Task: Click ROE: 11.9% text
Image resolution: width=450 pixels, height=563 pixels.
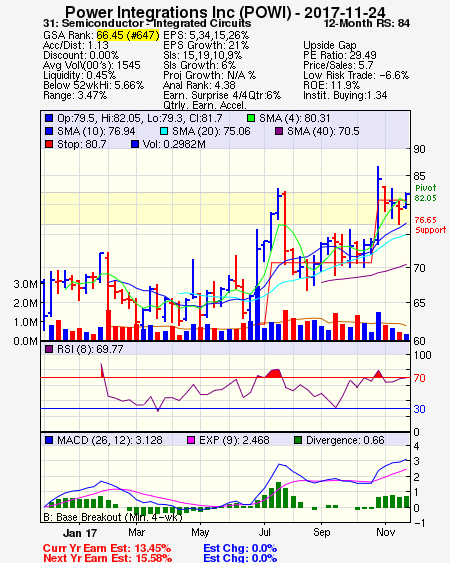Action: click(x=331, y=85)
